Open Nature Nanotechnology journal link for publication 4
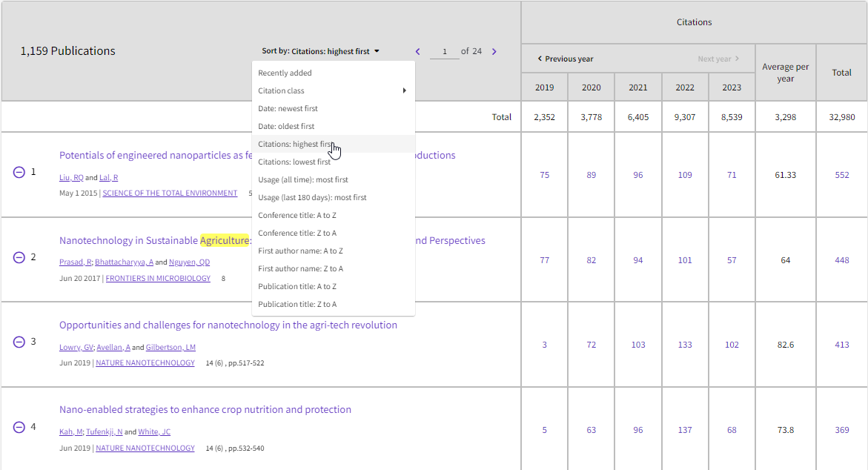This screenshot has height=470, width=868. [145, 449]
